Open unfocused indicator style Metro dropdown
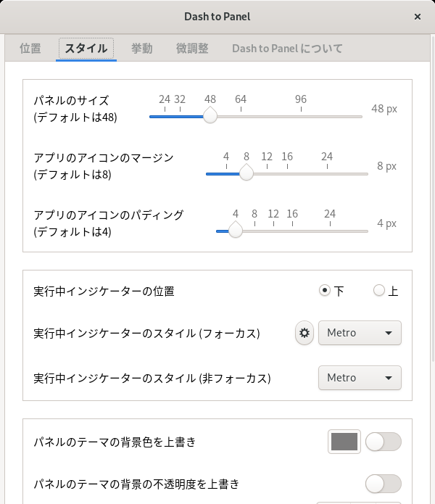This screenshot has width=435, height=504. (x=360, y=378)
